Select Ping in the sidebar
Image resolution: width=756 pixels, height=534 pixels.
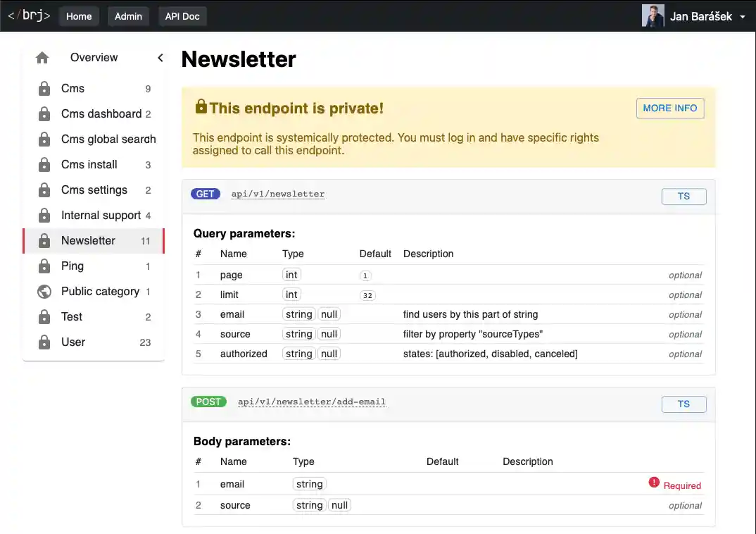coord(73,266)
